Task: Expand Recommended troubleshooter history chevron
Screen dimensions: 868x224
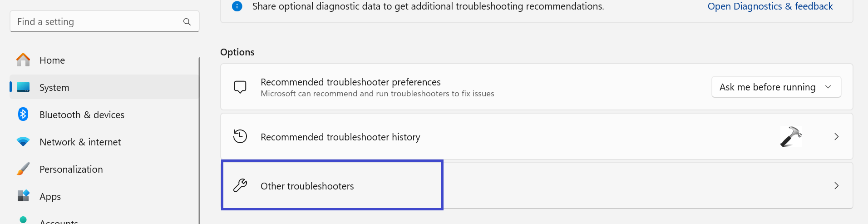Action: point(836,136)
